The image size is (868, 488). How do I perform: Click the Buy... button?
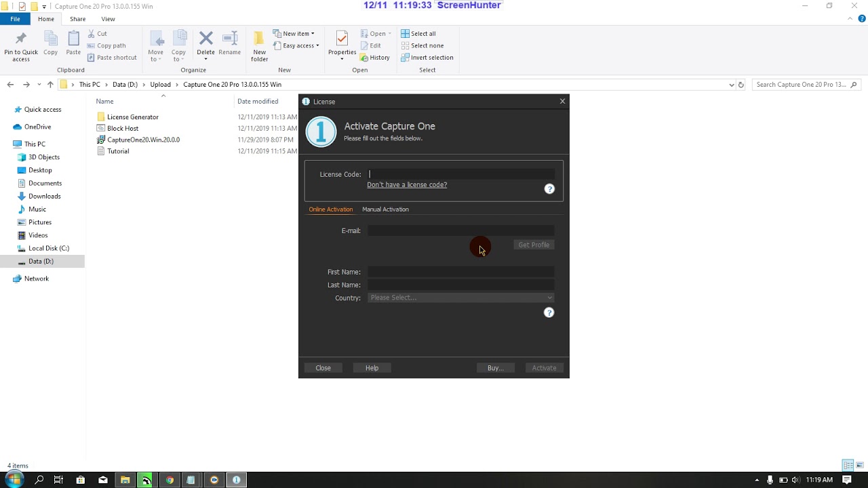coord(495,368)
